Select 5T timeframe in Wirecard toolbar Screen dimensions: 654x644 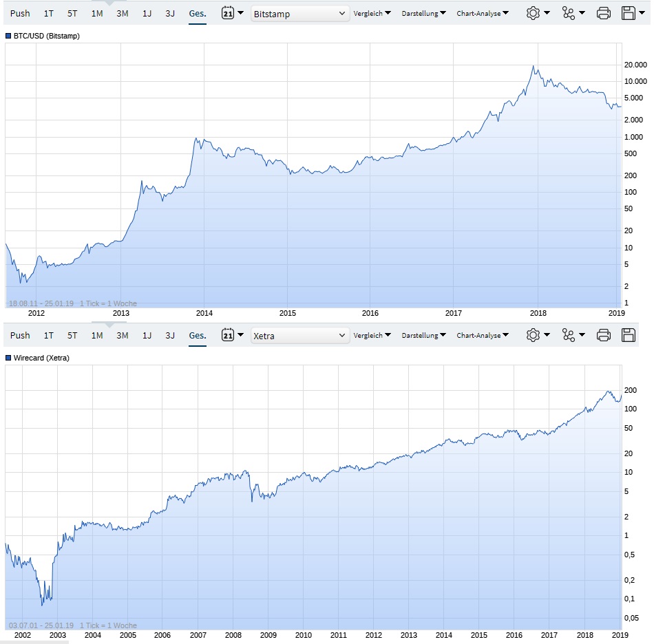tap(72, 335)
